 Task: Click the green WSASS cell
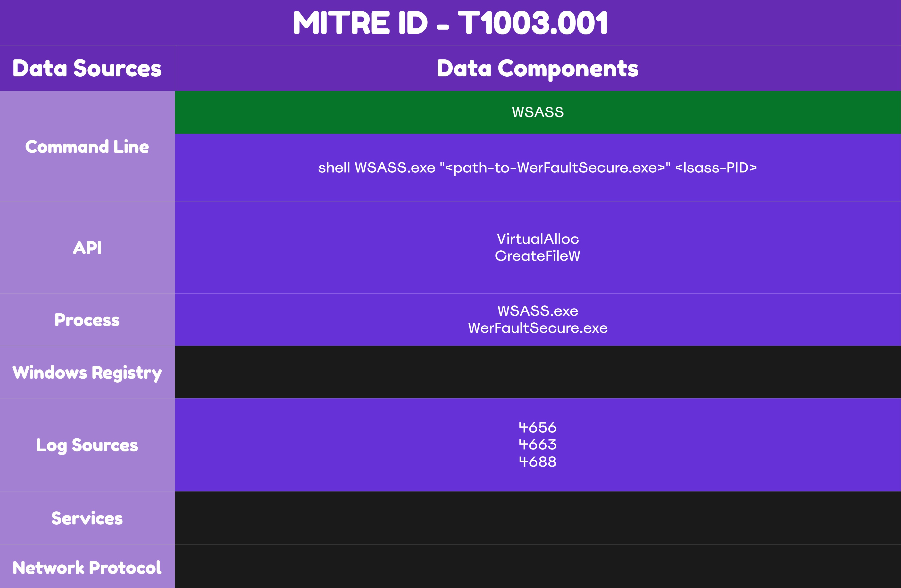pyautogui.click(x=537, y=112)
